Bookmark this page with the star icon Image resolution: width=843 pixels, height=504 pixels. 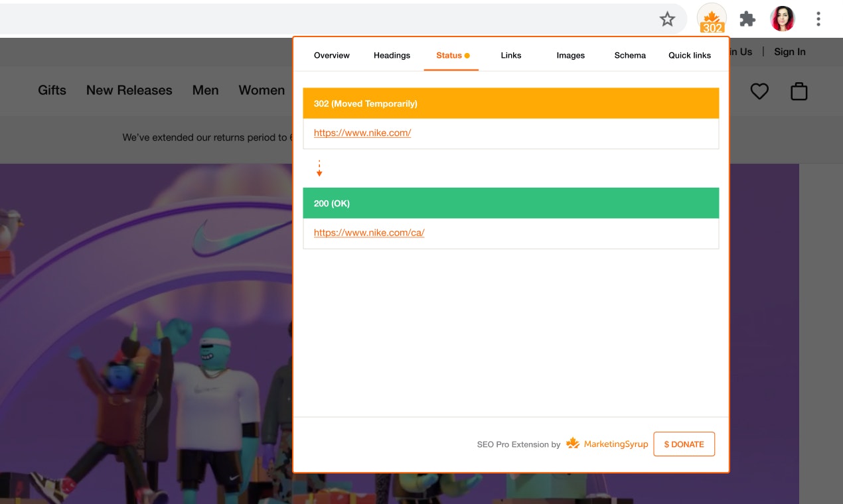coord(667,19)
